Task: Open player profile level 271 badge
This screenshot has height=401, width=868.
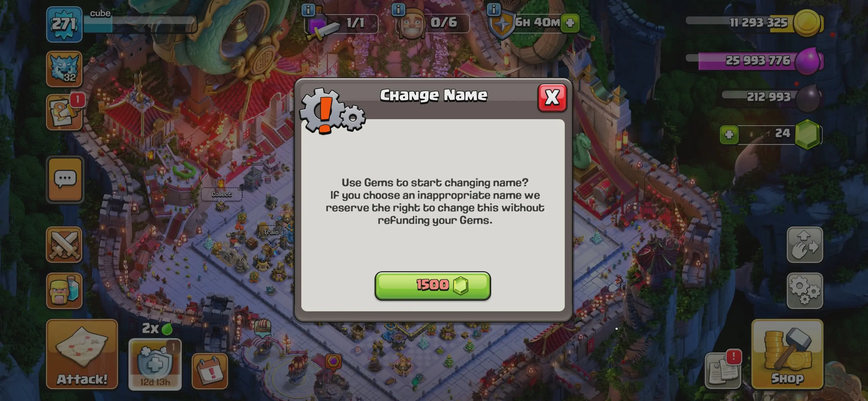Action: point(64,24)
